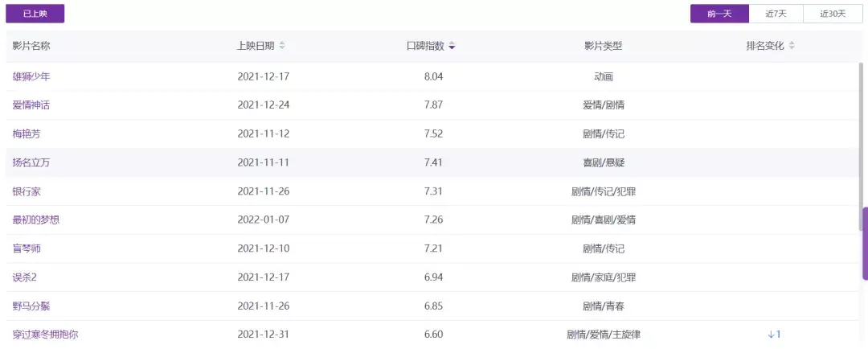868x349 pixels.
Task: Open the 穿过寒冬拥抱你 movie link
Action: (46, 335)
